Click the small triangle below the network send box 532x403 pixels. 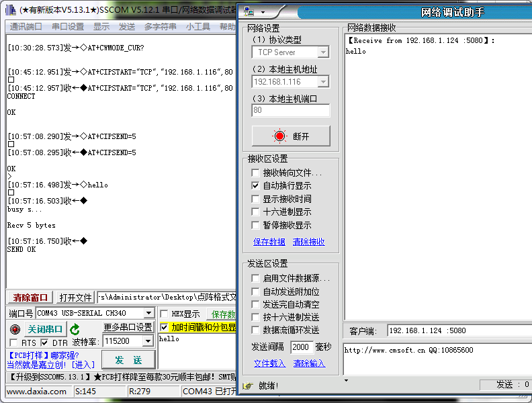tap(346, 380)
